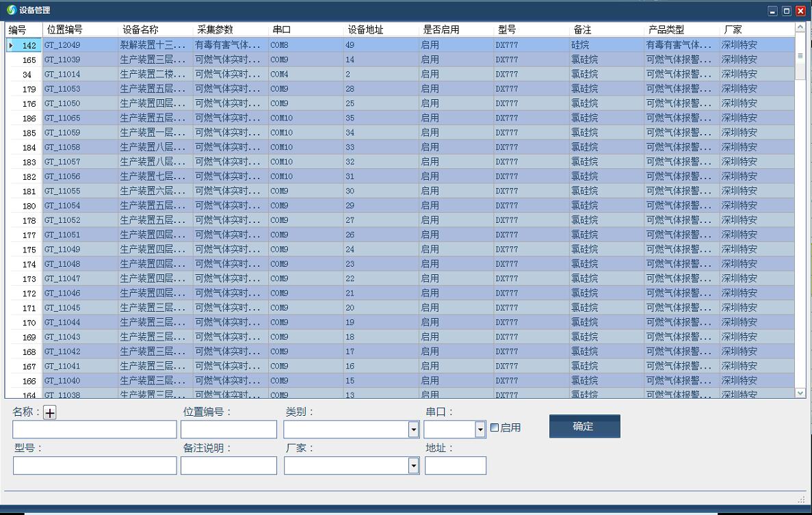The width and height of the screenshot is (812, 515).
Task: Click the row indicator arrow for row 142
Action: coord(11,46)
